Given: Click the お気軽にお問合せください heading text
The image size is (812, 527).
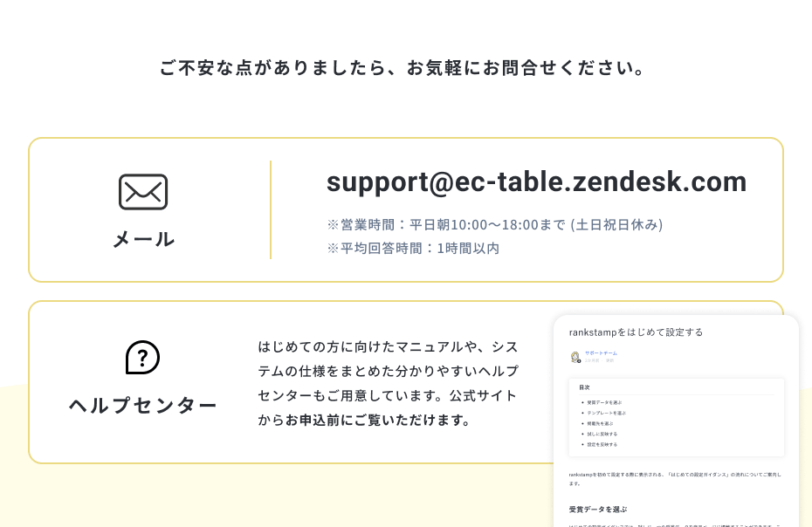Looking at the screenshot, I should click(405, 68).
